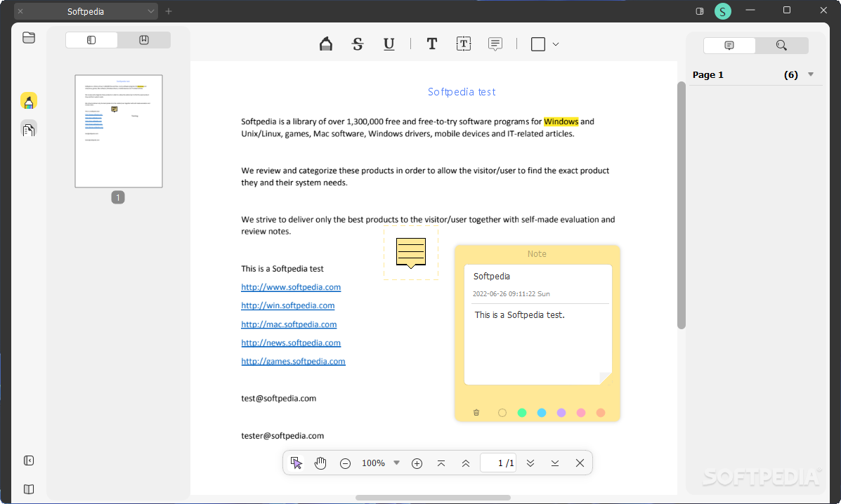Select the Highlight tool

[325, 44]
